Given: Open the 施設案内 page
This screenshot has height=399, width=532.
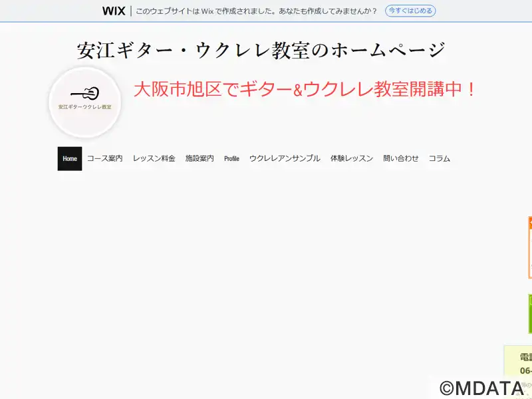Looking at the screenshot, I should coord(199,159).
